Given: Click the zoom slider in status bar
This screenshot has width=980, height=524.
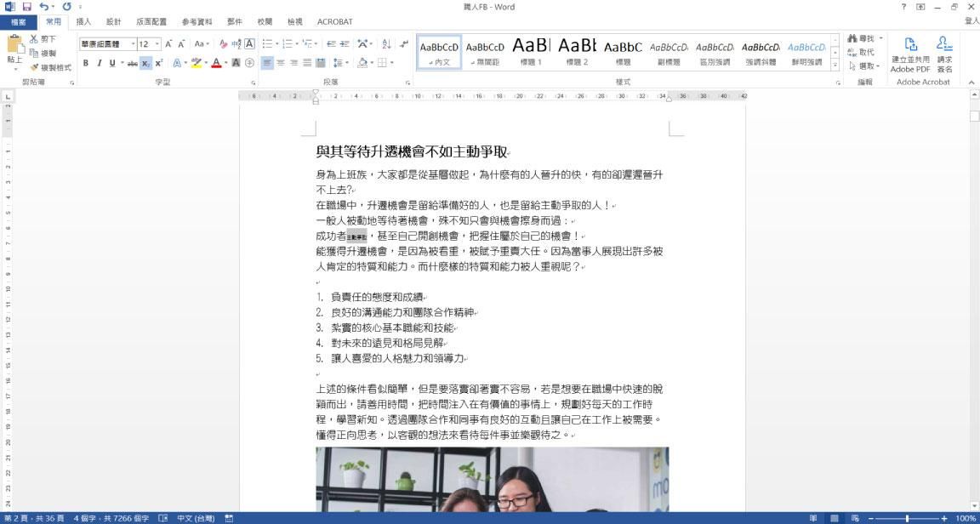Looking at the screenshot, I should tap(907, 518).
